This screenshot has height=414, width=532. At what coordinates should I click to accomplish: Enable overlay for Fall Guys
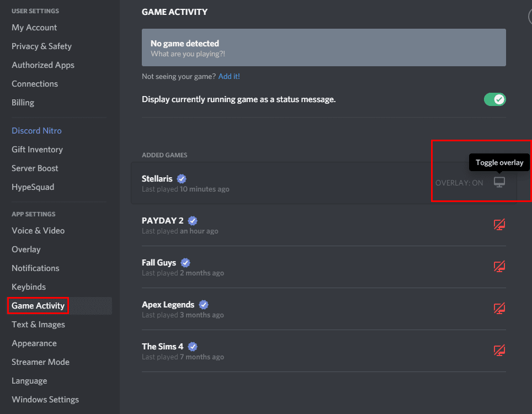point(499,267)
